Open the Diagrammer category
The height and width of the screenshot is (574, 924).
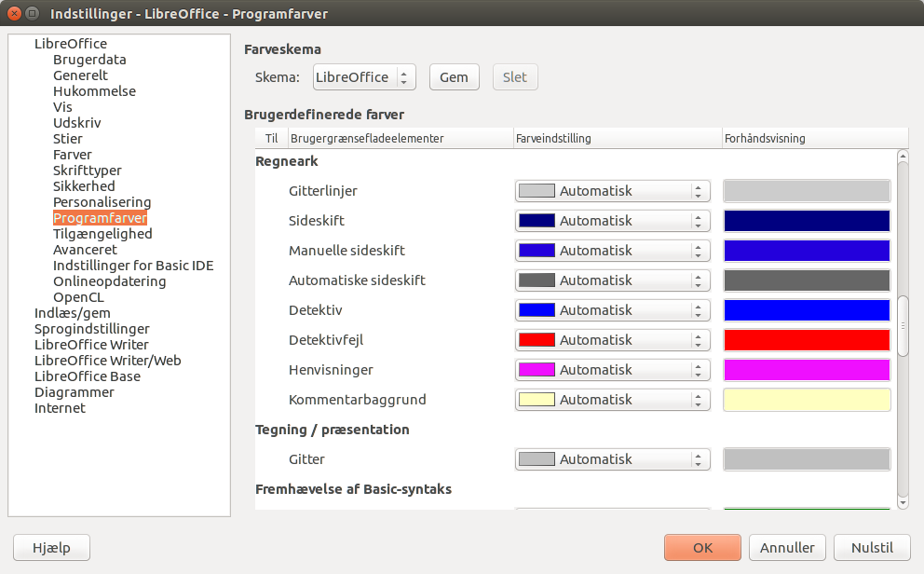(x=75, y=392)
